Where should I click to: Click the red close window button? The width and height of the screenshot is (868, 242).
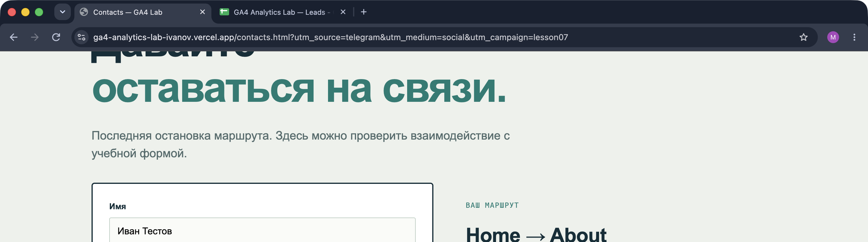(x=12, y=12)
